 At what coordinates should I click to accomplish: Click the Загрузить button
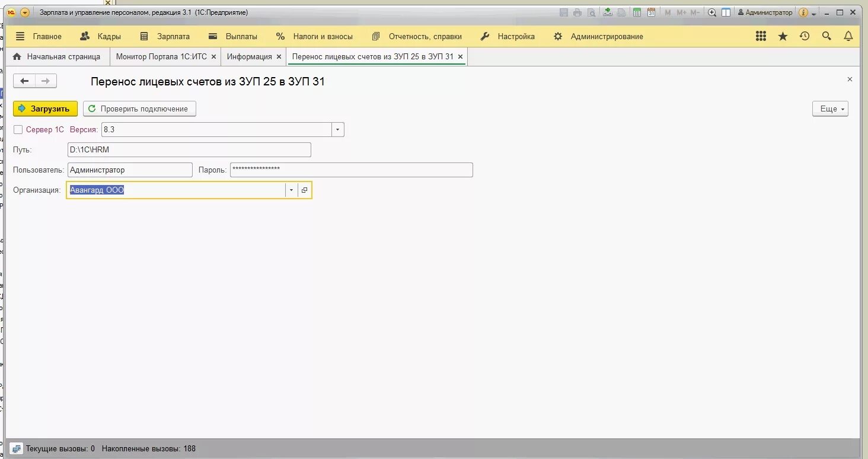(x=45, y=109)
